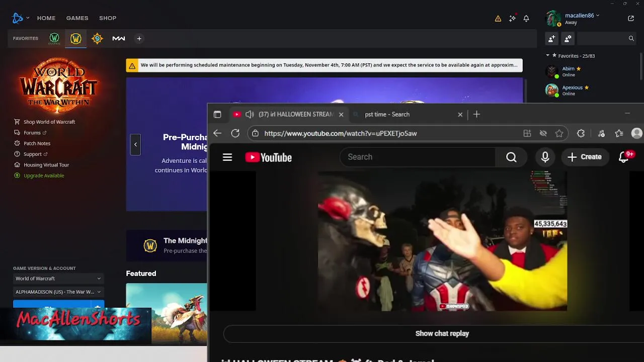Click the friends search magnifier icon
Viewport: 644px width, 362px height.
pyautogui.click(x=631, y=38)
